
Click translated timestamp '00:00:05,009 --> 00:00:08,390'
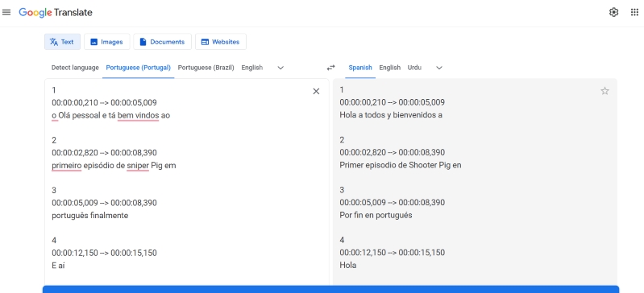[x=393, y=203]
